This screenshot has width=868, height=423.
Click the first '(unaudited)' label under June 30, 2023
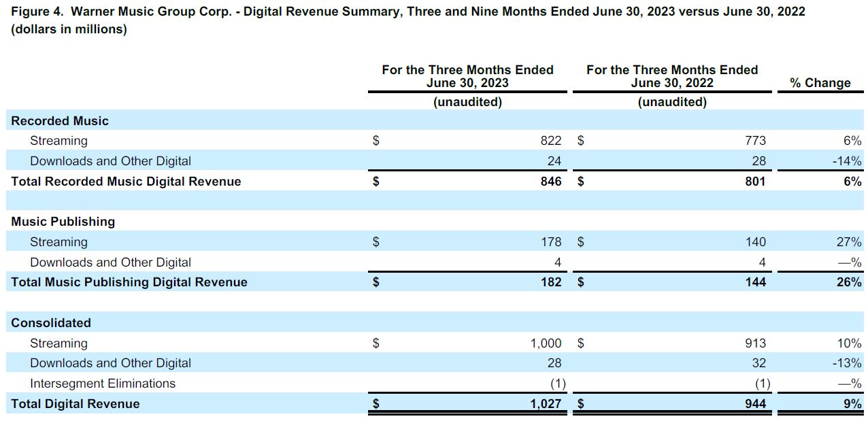[x=468, y=102]
